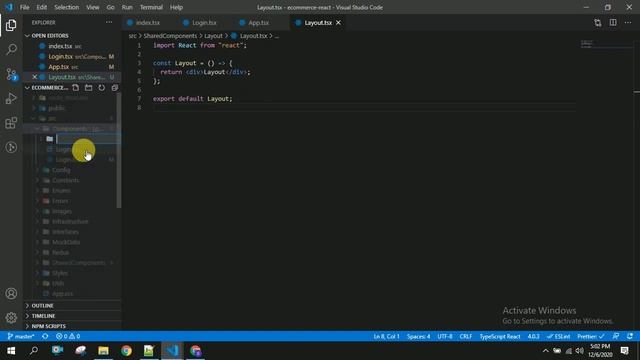Image resolution: width=640 pixels, height=360 pixels.
Task: Open the VS Code logo menu
Action: (9, 7)
